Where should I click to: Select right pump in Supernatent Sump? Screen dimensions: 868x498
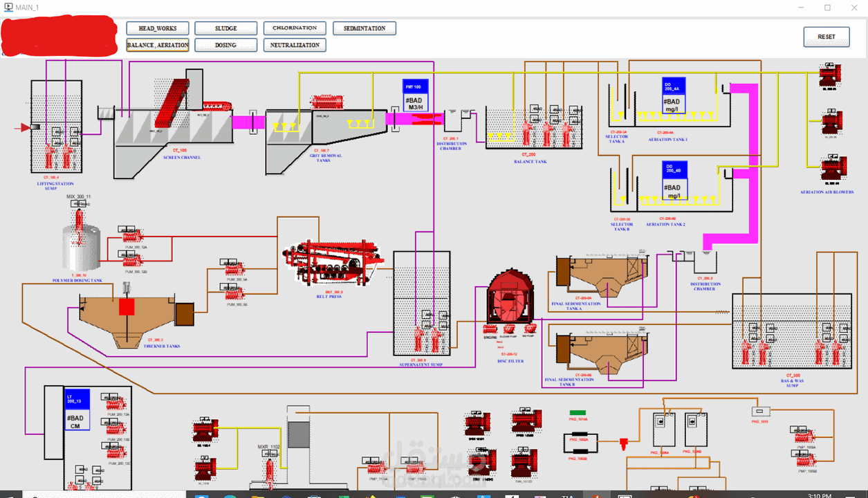(x=436, y=340)
